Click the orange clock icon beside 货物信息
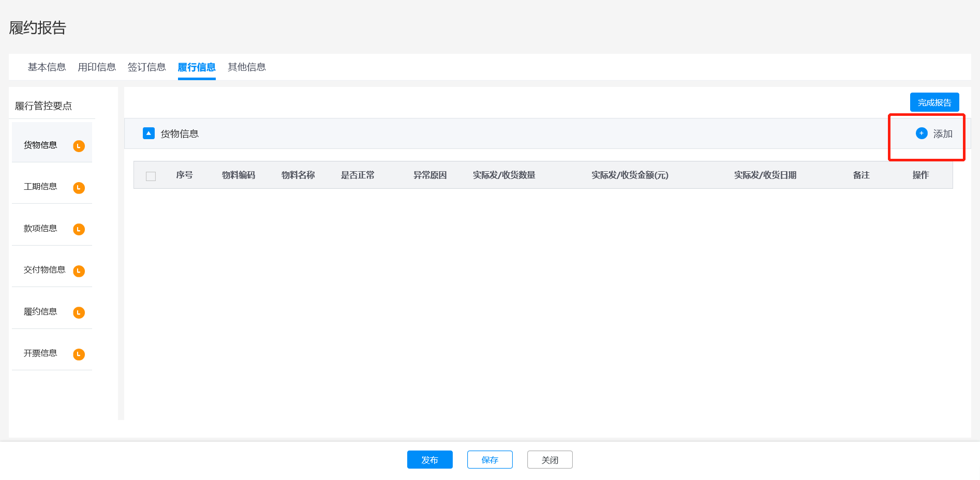The image size is (980, 480). [x=79, y=146]
